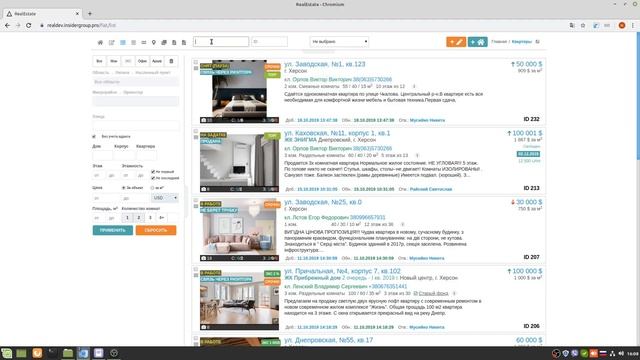Select the checkbox of the ул. Заводская №25 listing
Viewport: 640px width, 360px height.
pos(196,200)
